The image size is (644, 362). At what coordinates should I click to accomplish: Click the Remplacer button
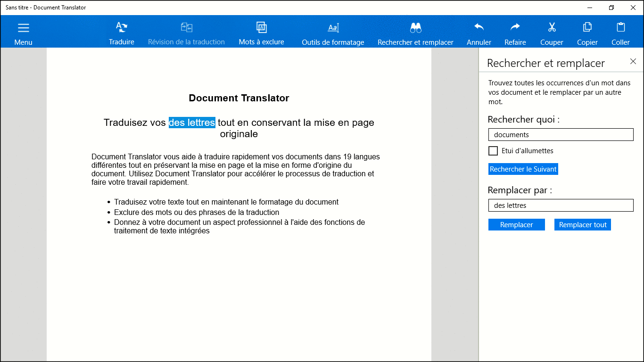coord(516,225)
